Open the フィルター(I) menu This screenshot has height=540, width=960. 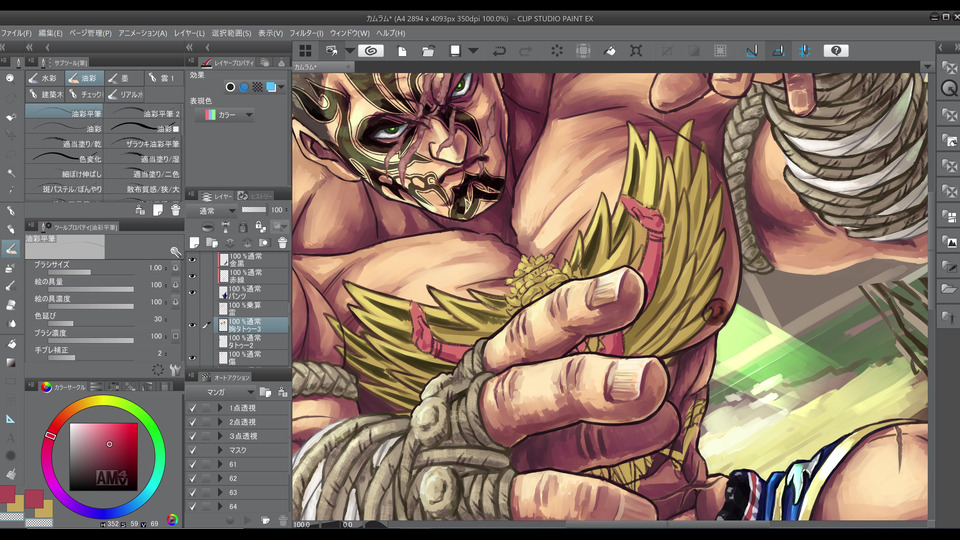point(306,33)
